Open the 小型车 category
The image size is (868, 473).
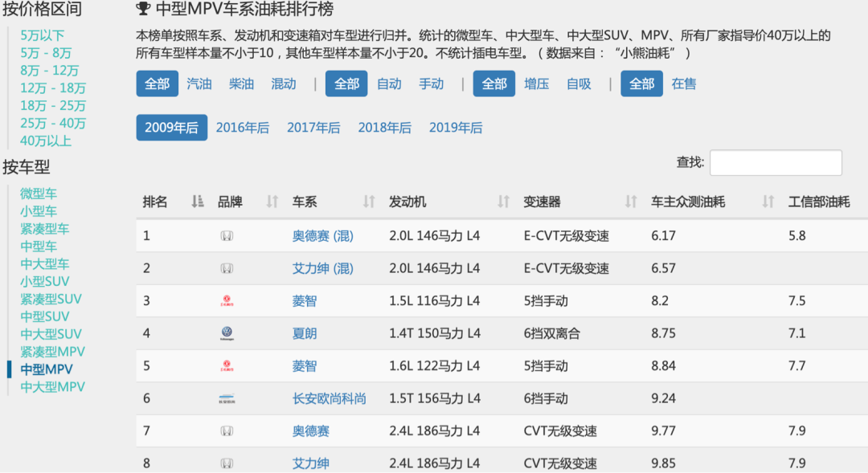tap(39, 211)
